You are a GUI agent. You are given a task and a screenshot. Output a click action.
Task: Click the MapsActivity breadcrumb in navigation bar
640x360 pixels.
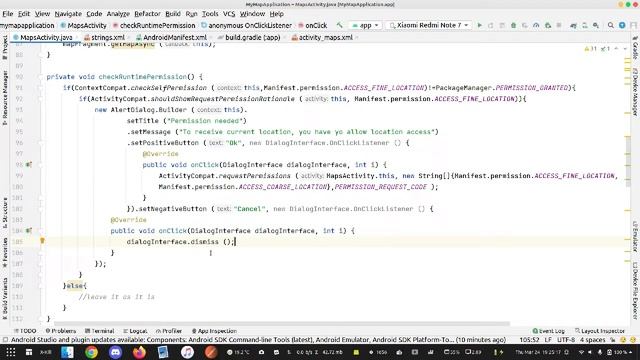[83, 25]
